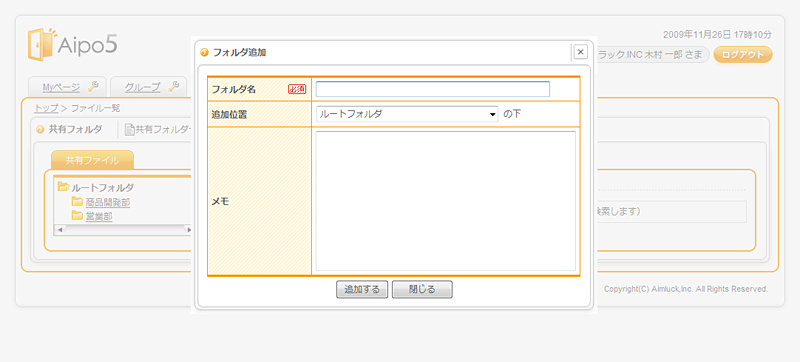Click the Copyright Aimluck,Inc. footer text

click(686, 289)
